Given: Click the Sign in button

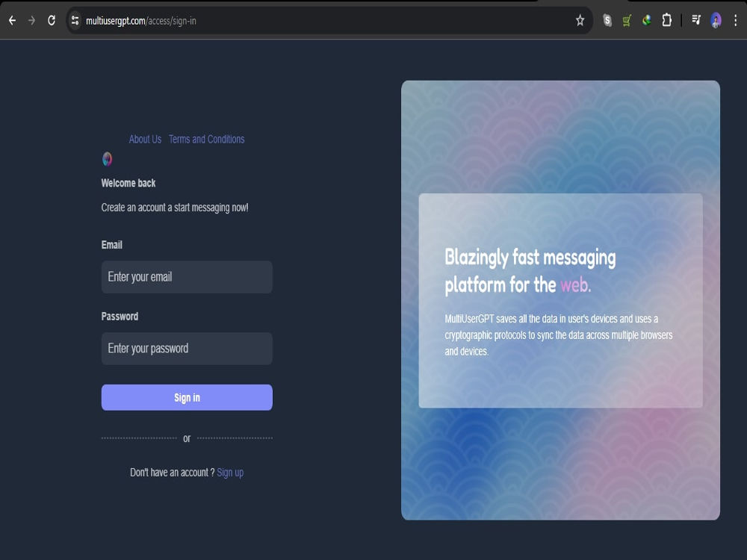Looking at the screenshot, I should pyautogui.click(x=187, y=398).
